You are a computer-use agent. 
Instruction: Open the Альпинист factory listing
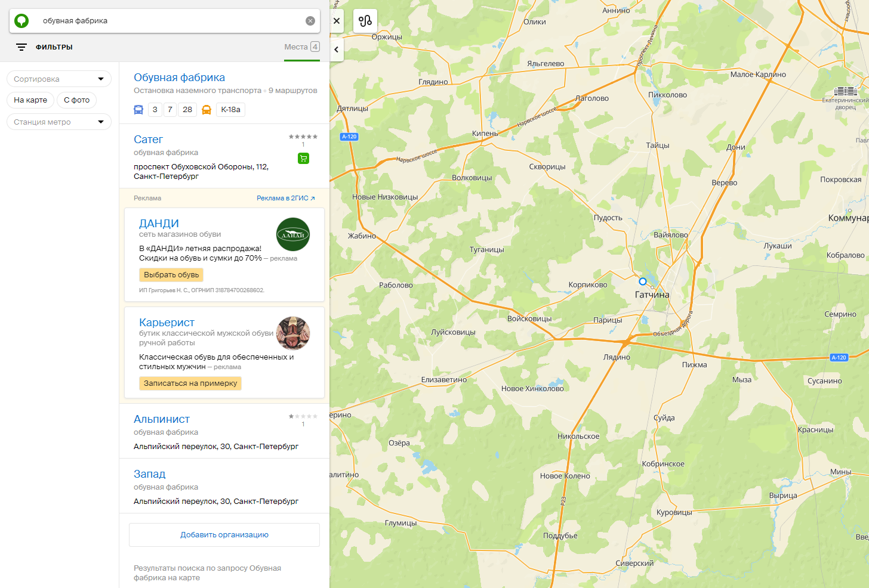click(162, 419)
